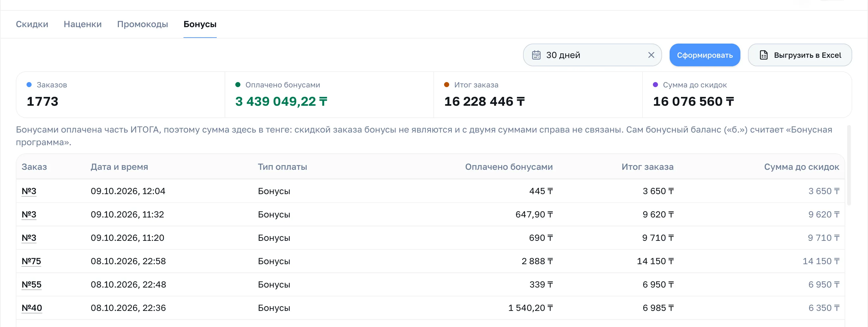Click the 1 540,20 ₸ bonus amount cell
868x327 pixels.
coord(530,308)
